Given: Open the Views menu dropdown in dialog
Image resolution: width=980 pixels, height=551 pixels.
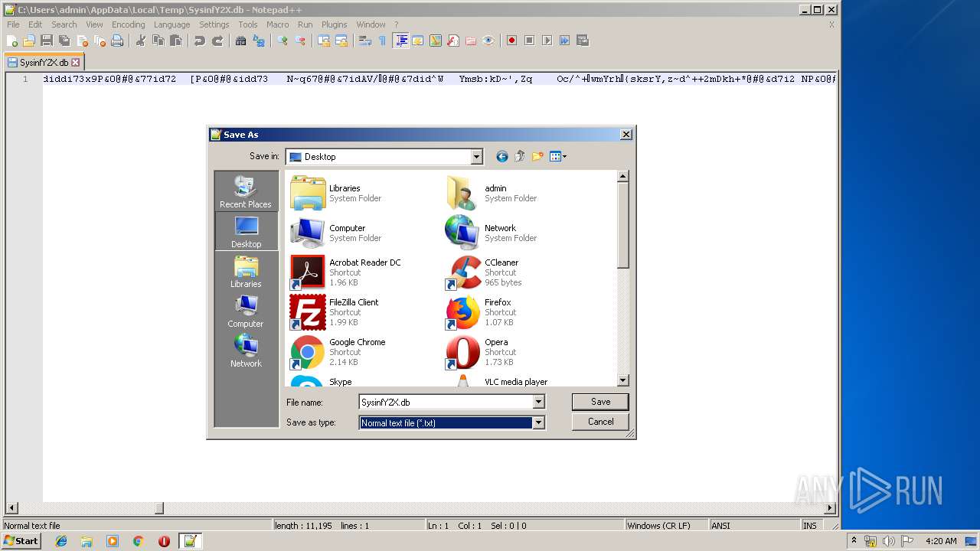Looking at the screenshot, I should [558, 157].
